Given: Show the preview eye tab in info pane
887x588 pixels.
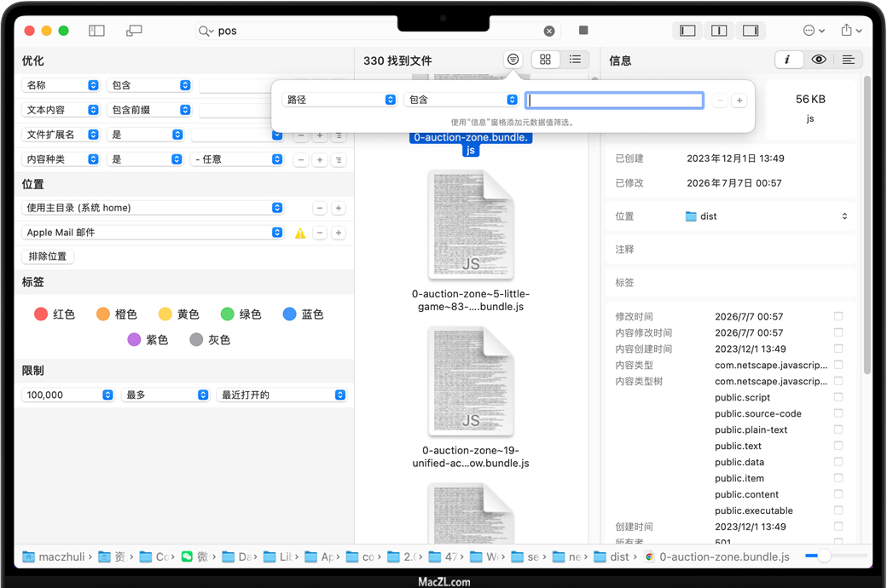Looking at the screenshot, I should point(819,60).
